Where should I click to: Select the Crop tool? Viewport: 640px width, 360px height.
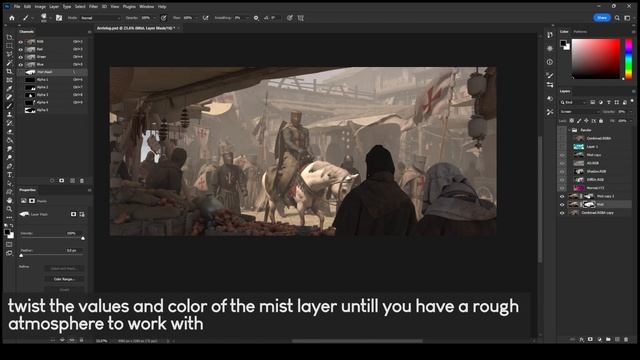pyautogui.click(x=9, y=71)
